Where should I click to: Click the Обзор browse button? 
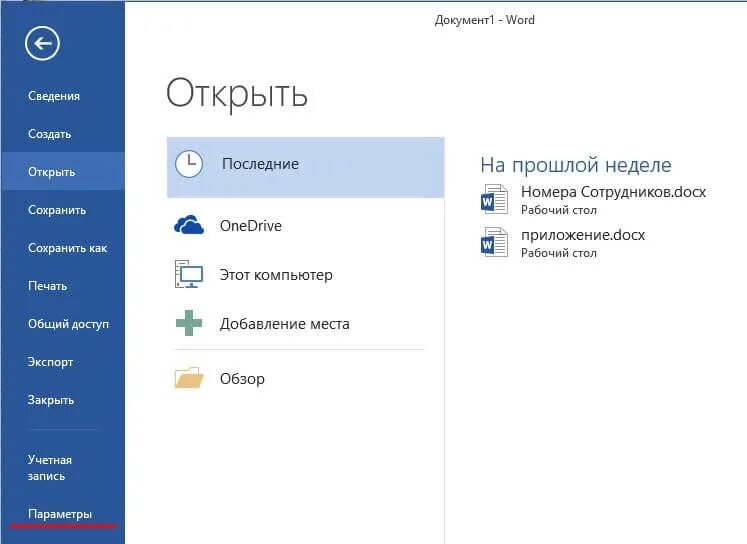[x=242, y=379]
